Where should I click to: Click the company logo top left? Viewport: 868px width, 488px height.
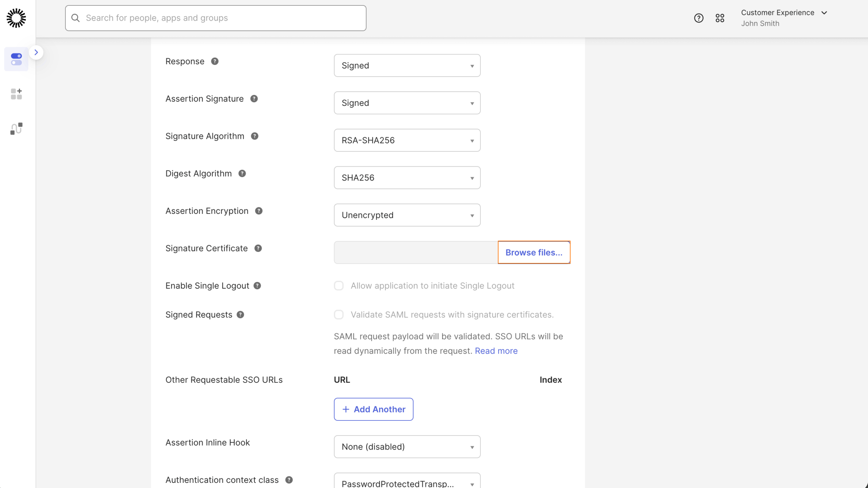click(16, 18)
